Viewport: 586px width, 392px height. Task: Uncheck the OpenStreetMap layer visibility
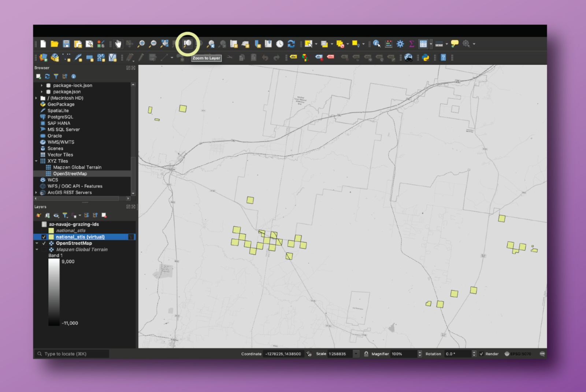coord(44,243)
